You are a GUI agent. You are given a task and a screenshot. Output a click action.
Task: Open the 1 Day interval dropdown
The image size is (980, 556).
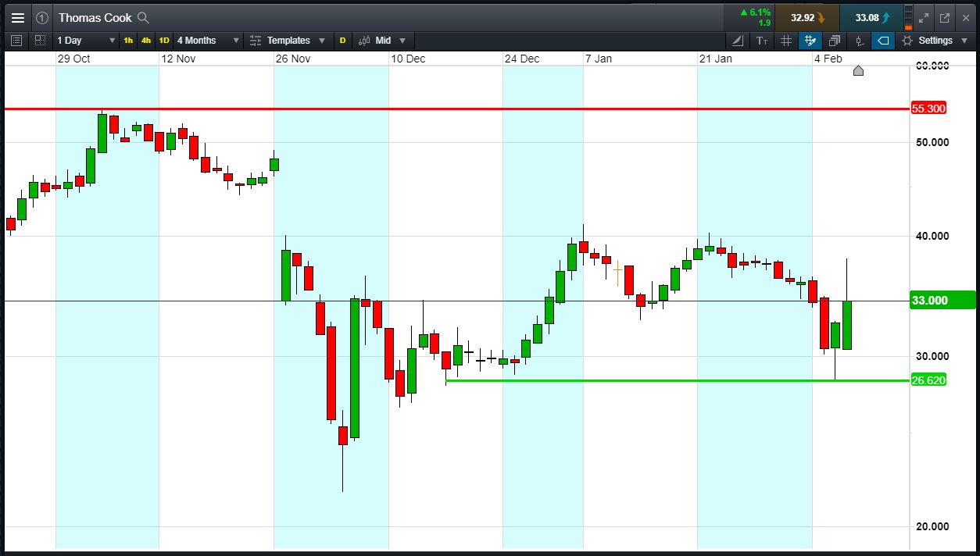[x=85, y=41]
